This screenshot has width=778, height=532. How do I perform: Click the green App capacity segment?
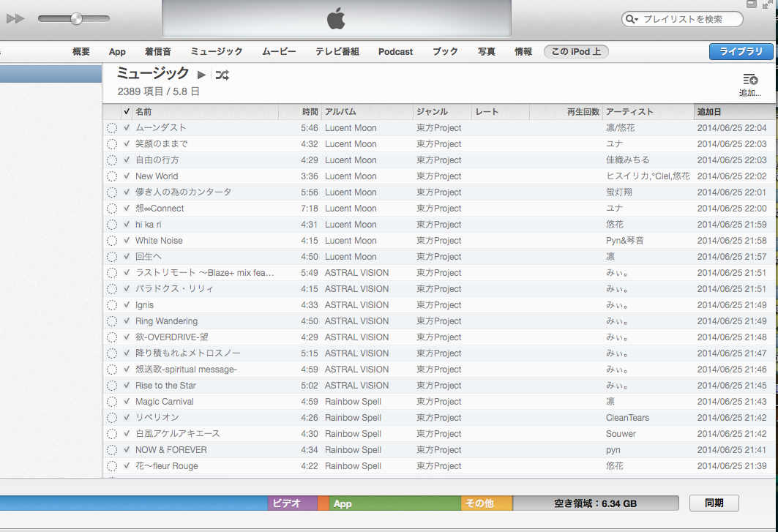click(x=395, y=503)
